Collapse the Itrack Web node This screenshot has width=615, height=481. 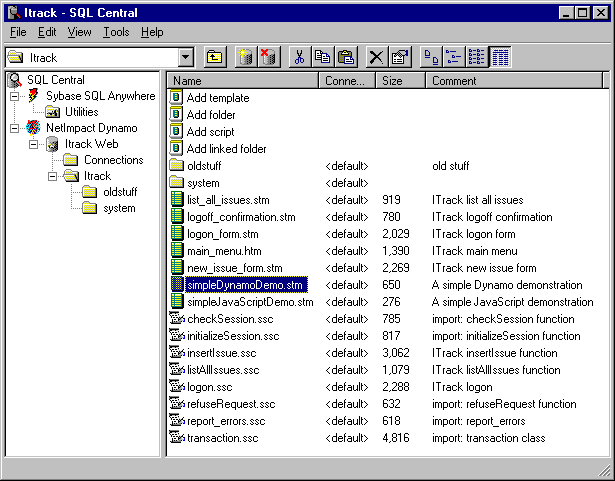coord(34,144)
